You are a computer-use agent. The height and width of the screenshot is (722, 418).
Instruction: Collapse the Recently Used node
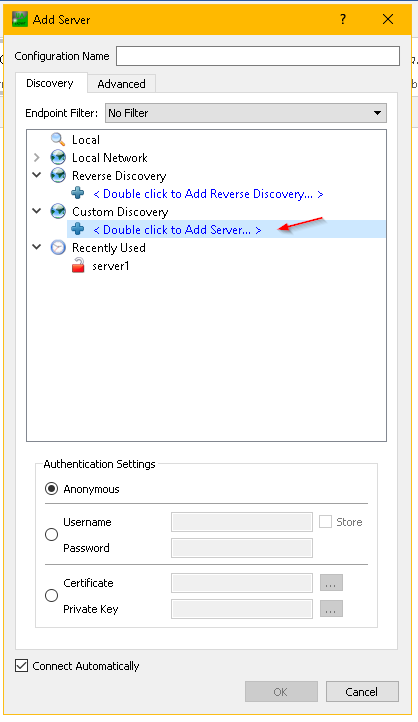(x=37, y=247)
